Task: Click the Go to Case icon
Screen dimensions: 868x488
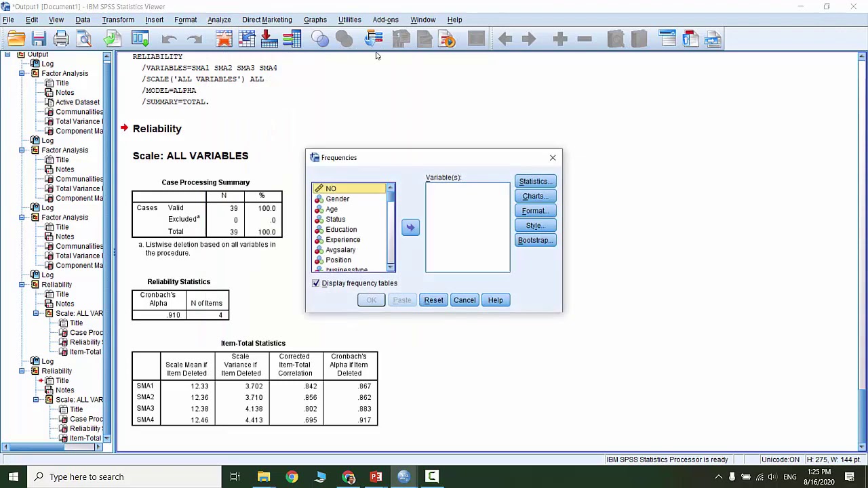Action: [247, 39]
